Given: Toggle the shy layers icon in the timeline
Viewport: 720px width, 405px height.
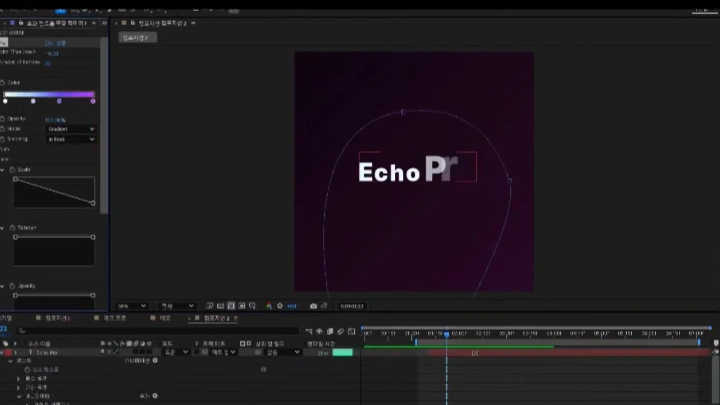Looking at the screenshot, I should [x=319, y=331].
